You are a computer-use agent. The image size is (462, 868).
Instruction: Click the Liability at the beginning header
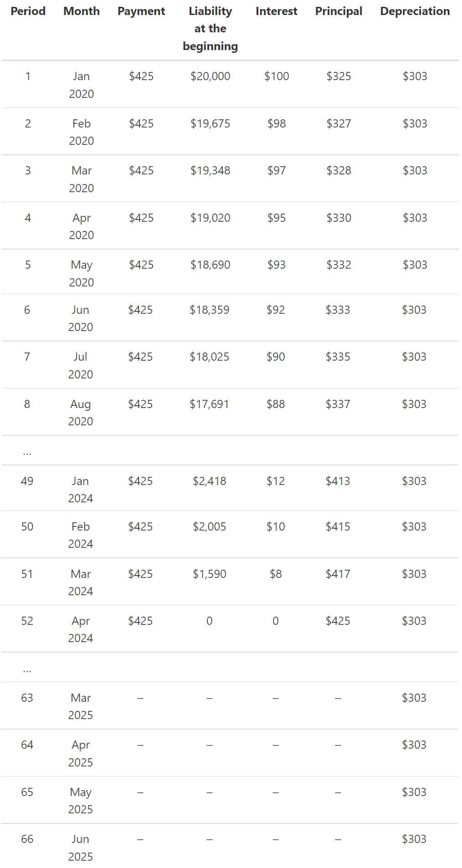click(210, 29)
